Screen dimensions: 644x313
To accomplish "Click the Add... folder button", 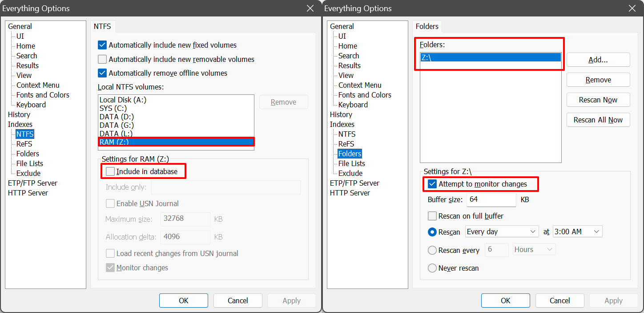I will tap(598, 60).
